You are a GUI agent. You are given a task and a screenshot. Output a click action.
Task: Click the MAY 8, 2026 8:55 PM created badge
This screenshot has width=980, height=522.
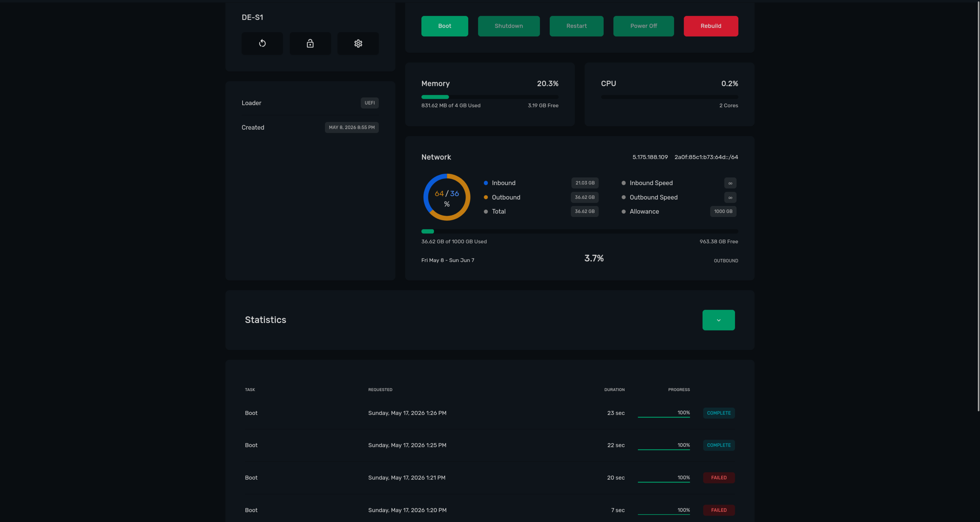[351, 127]
